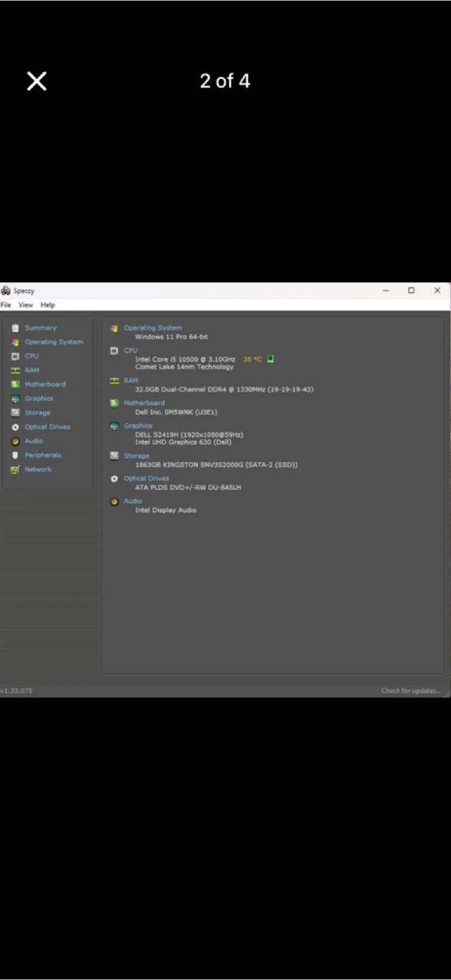The height and width of the screenshot is (980, 451).
Task: Click the Network sidebar icon
Action: [15, 470]
